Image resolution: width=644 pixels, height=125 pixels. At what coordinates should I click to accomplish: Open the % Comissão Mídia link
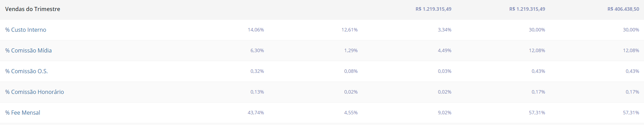tap(28, 50)
